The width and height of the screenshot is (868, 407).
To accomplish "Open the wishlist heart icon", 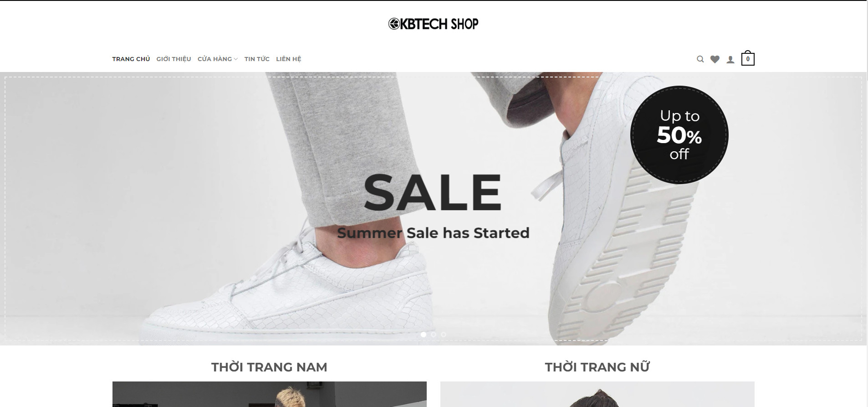I will [x=715, y=59].
